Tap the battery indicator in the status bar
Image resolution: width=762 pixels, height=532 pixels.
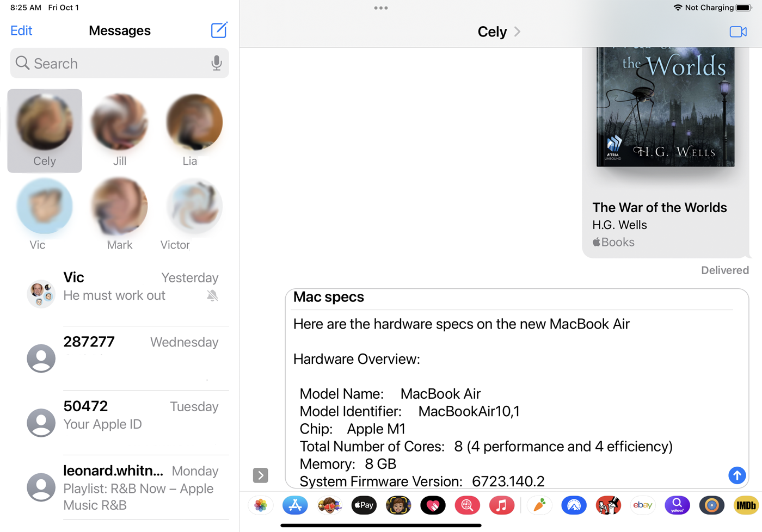pos(743,8)
